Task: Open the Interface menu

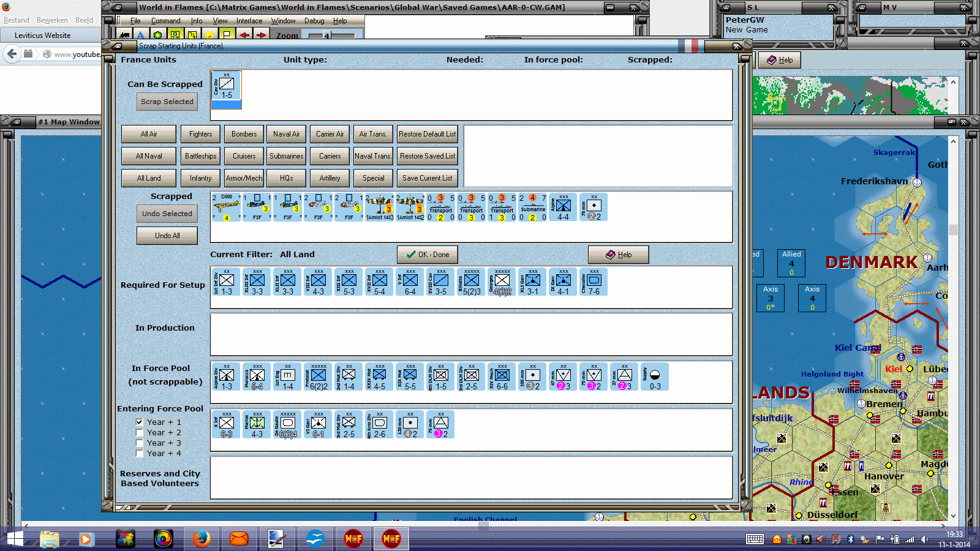Action: pyautogui.click(x=249, y=21)
